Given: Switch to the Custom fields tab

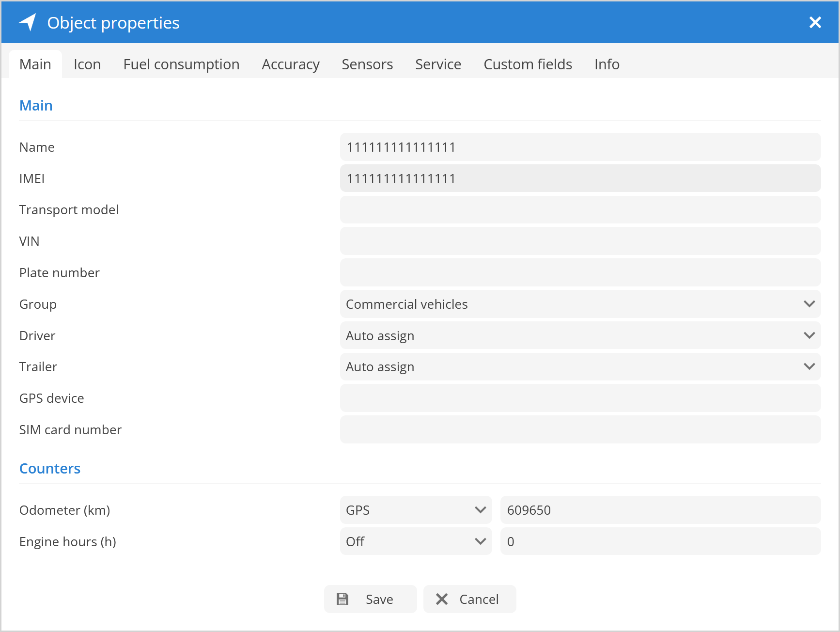Looking at the screenshot, I should 528,64.
